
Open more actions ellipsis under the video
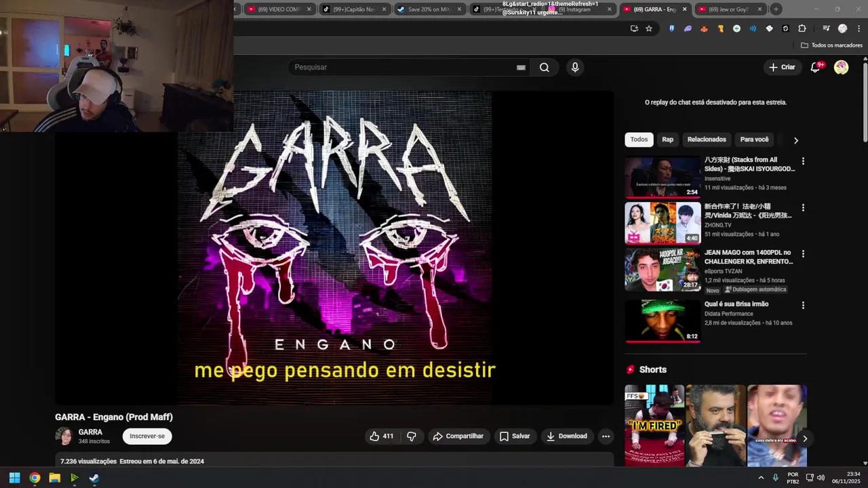click(x=606, y=436)
